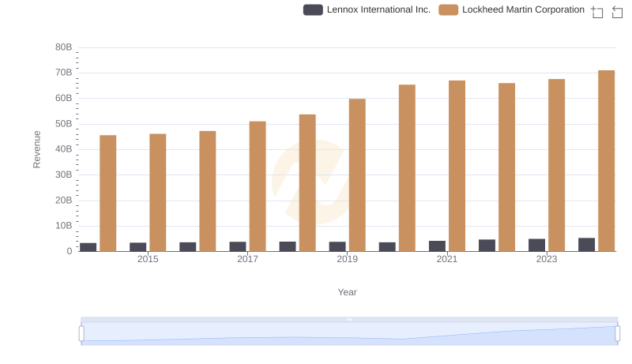Screen dimensions: 632x364
Task: Click the y-axis label 50B
Action: [64, 124]
